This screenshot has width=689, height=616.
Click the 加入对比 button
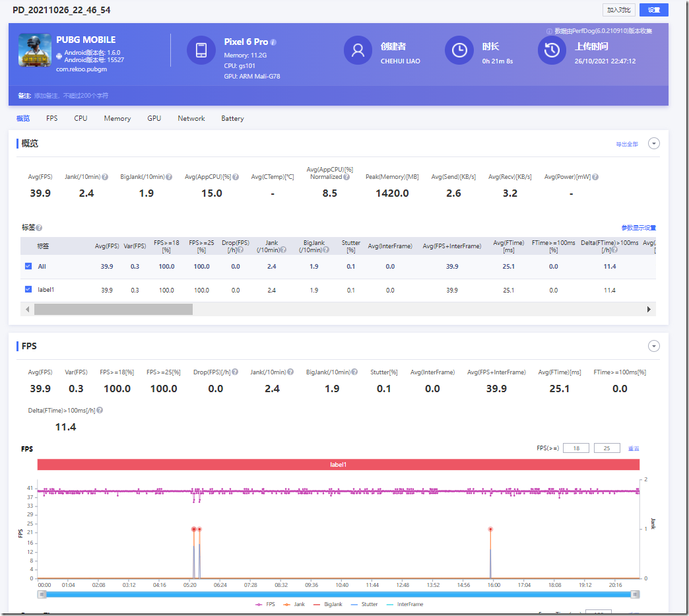click(620, 10)
